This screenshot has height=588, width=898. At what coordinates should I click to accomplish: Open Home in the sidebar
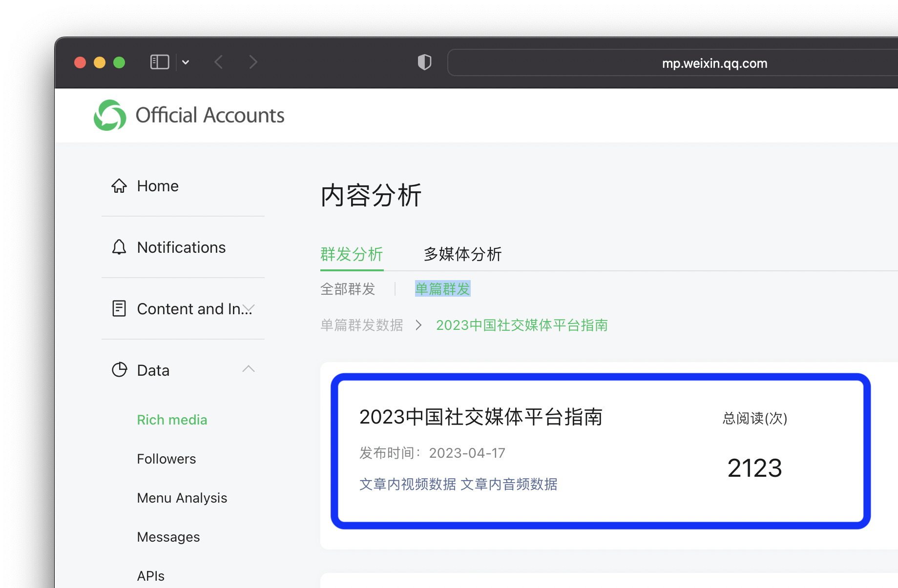point(158,186)
